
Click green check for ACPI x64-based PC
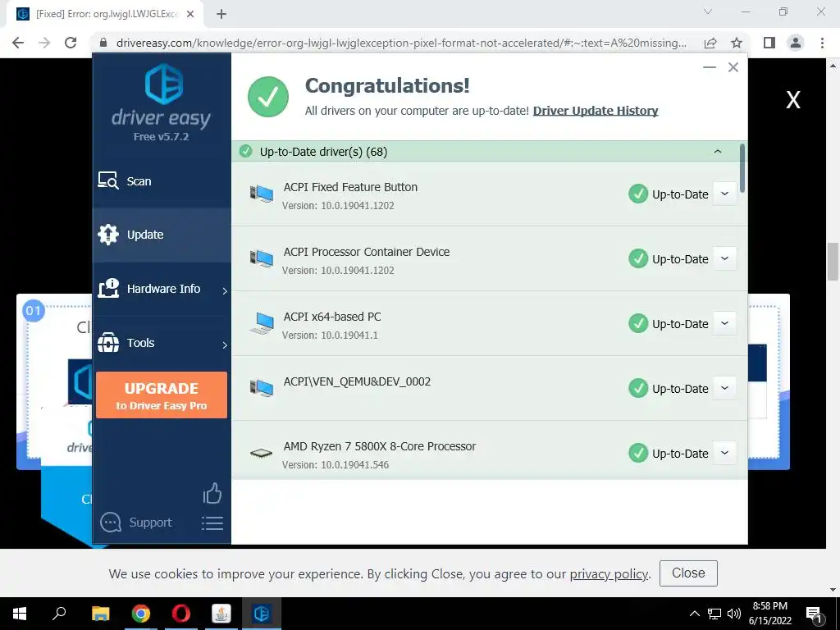tap(638, 323)
